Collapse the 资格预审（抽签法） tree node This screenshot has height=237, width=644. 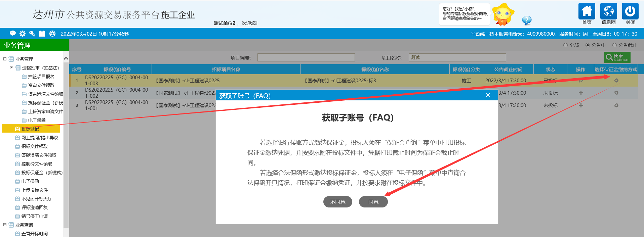click(11, 68)
